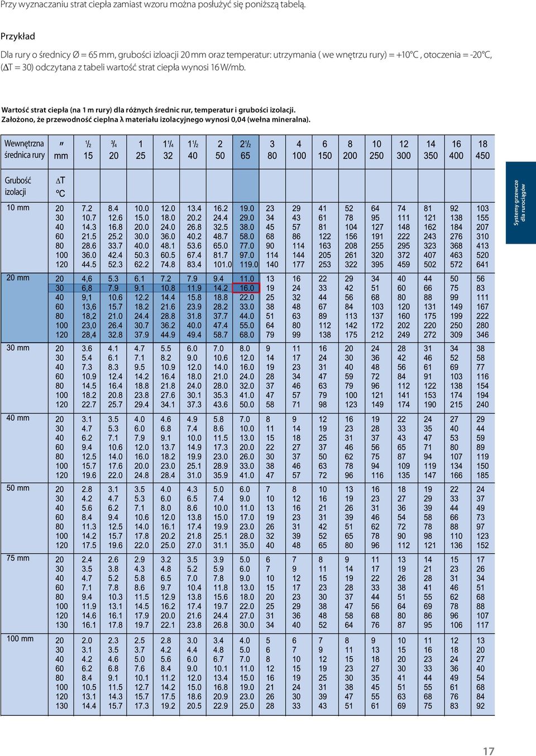The height and width of the screenshot is (756, 536).
Task: Select the "1¼ / 32" diameter column header
Action: [167, 150]
